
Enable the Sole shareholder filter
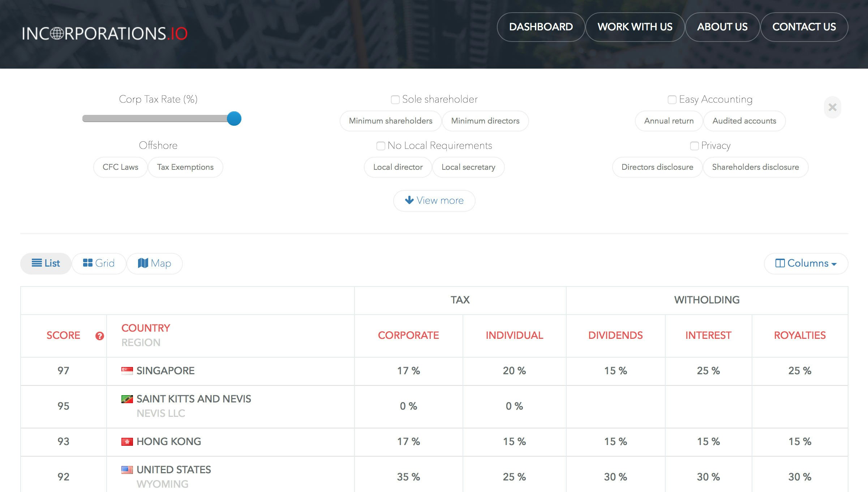tap(395, 99)
